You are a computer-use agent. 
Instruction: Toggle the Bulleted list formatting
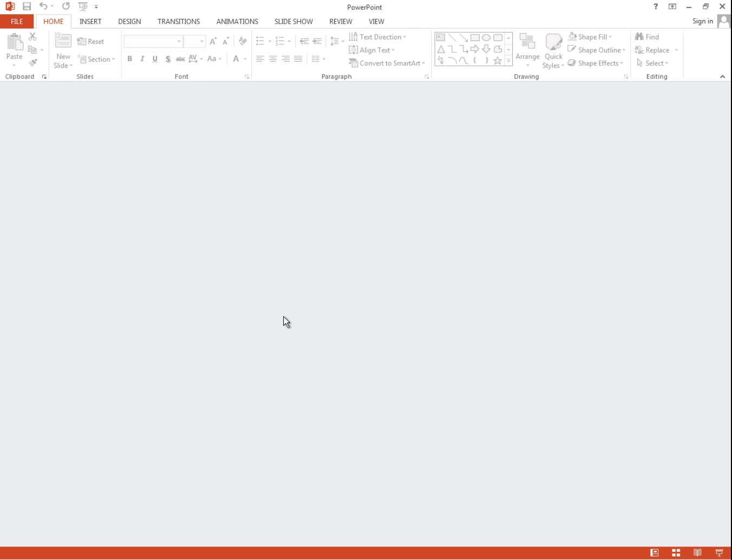click(260, 41)
